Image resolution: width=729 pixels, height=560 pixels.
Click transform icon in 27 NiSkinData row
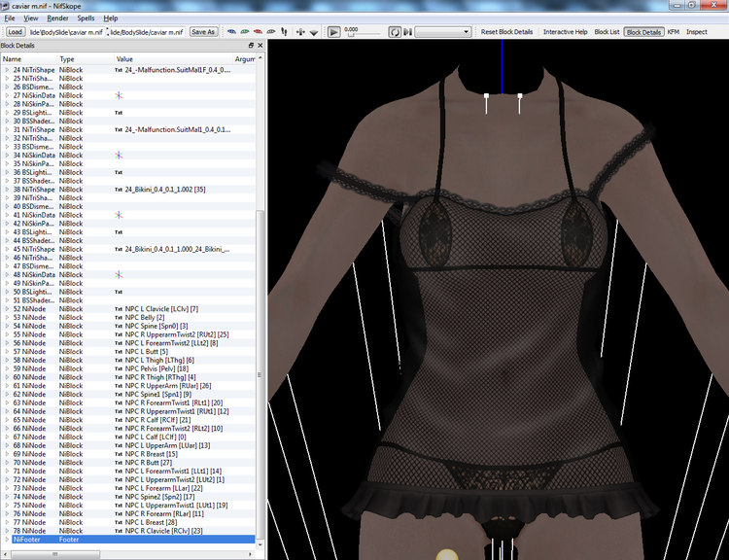119,95
